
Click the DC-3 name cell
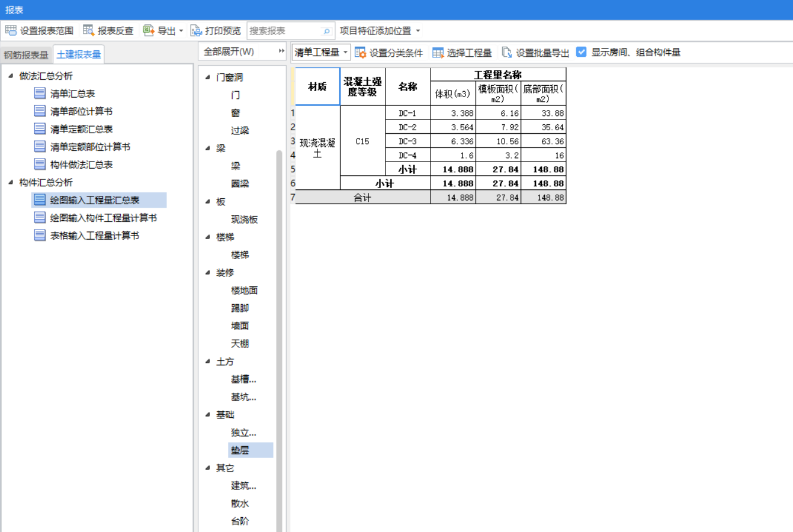(407, 141)
